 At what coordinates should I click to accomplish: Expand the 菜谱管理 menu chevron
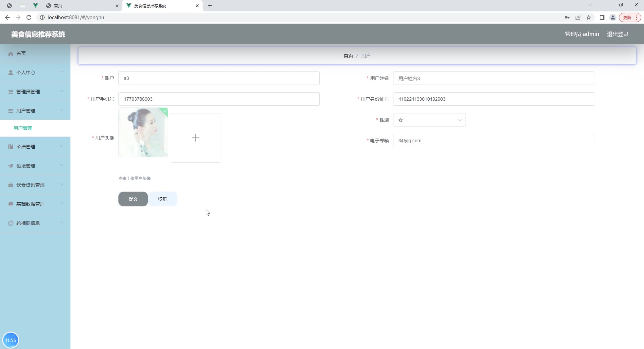tap(62, 146)
